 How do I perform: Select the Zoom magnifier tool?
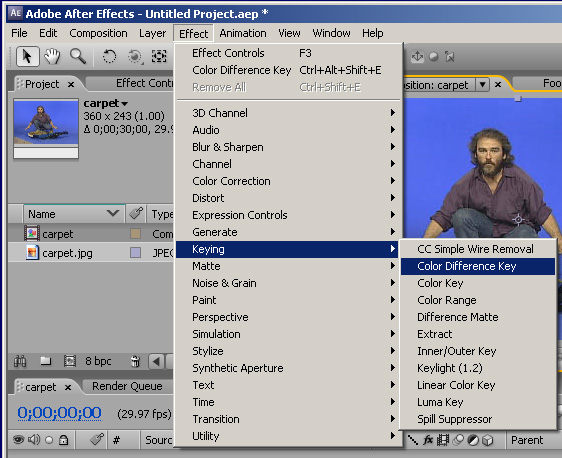pyautogui.click(x=78, y=57)
